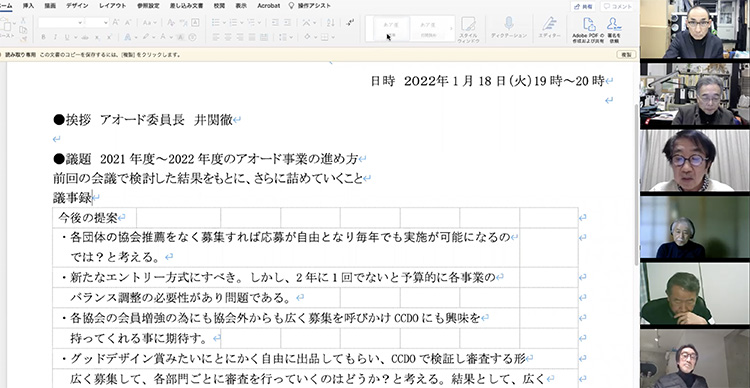Screen dimensions: 750x388
Task: Open the Phonetic Guide ruby icon
Action: [183, 22]
